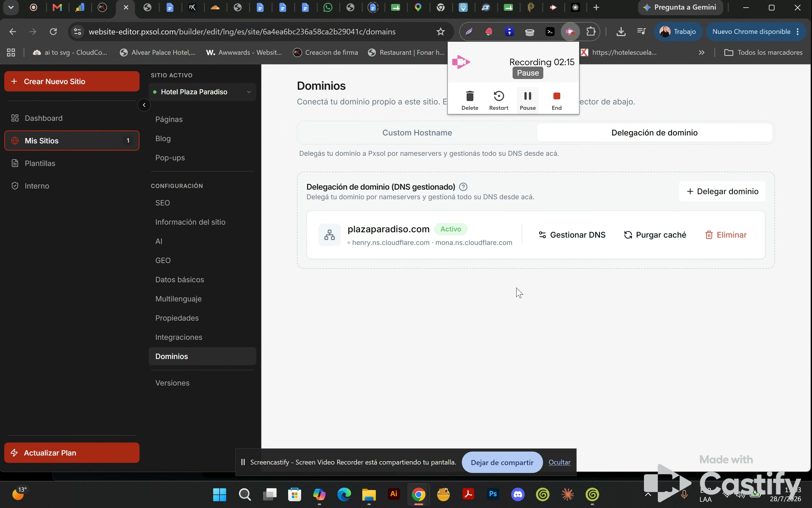Open Datos básicos settings

point(202,279)
